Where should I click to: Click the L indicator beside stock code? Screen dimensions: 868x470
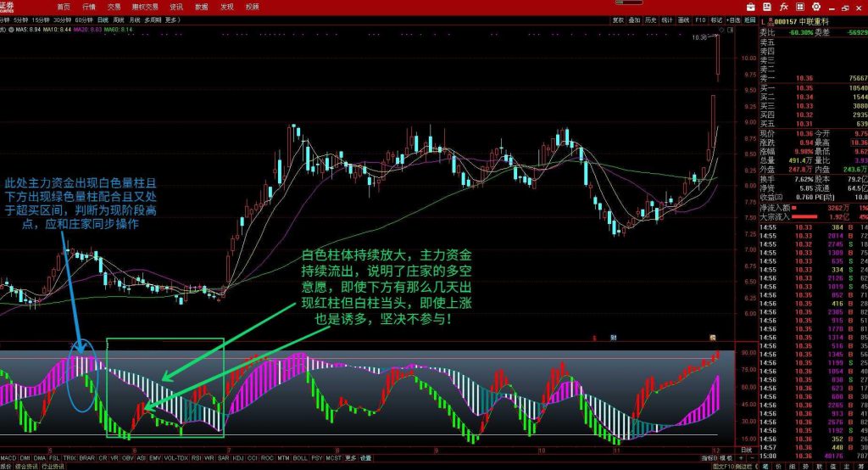pos(762,19)
